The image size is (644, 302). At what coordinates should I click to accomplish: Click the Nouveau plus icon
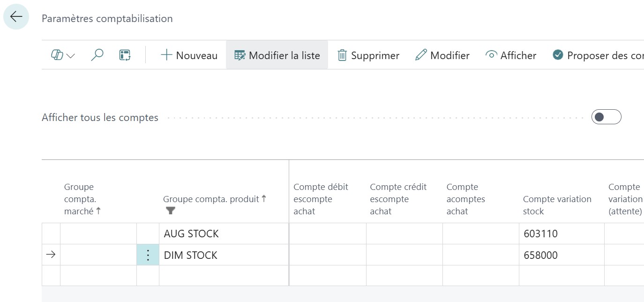[x=166, y=55]
